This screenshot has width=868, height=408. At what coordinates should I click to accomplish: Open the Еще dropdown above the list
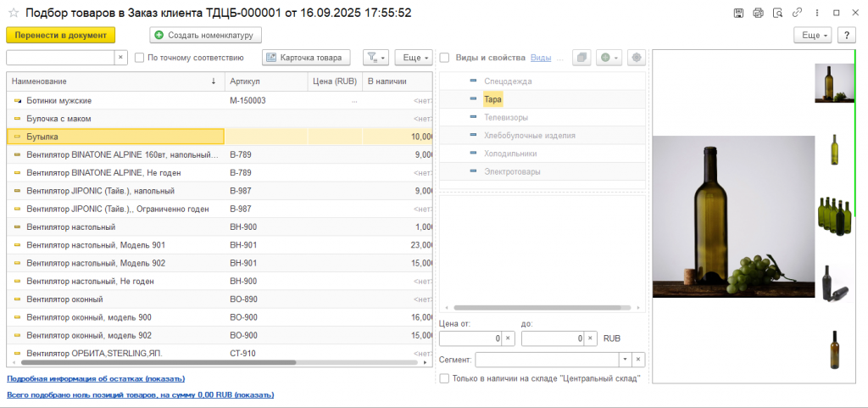pos(413,57)
